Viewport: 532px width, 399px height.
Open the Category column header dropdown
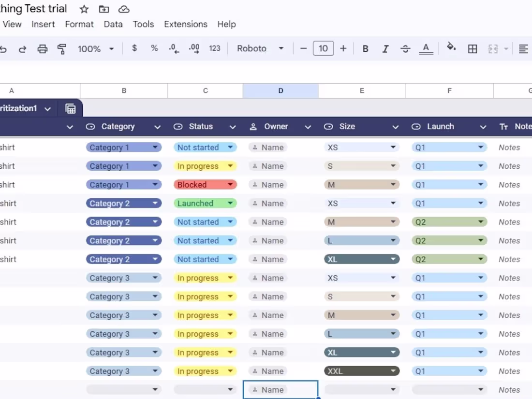pos(157,126)
